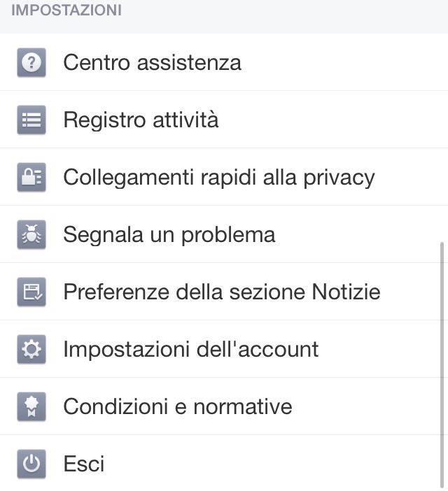Tap the activity log list icon

(31, 120)
